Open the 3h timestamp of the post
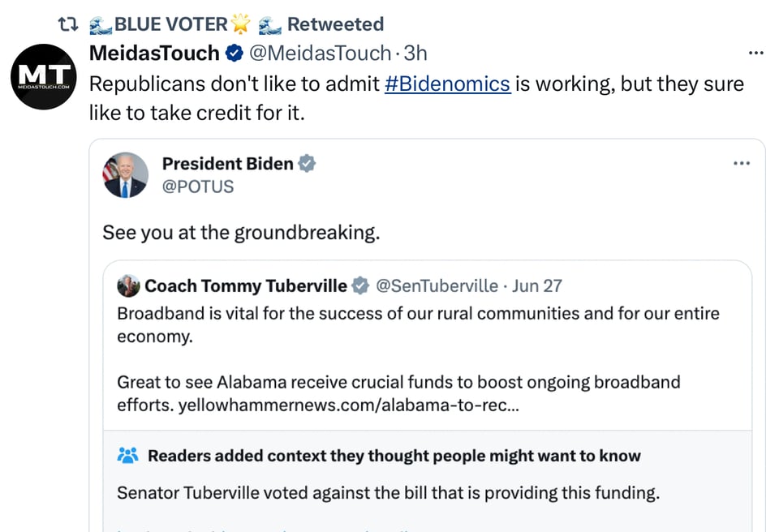 click(x=415, y=54)
